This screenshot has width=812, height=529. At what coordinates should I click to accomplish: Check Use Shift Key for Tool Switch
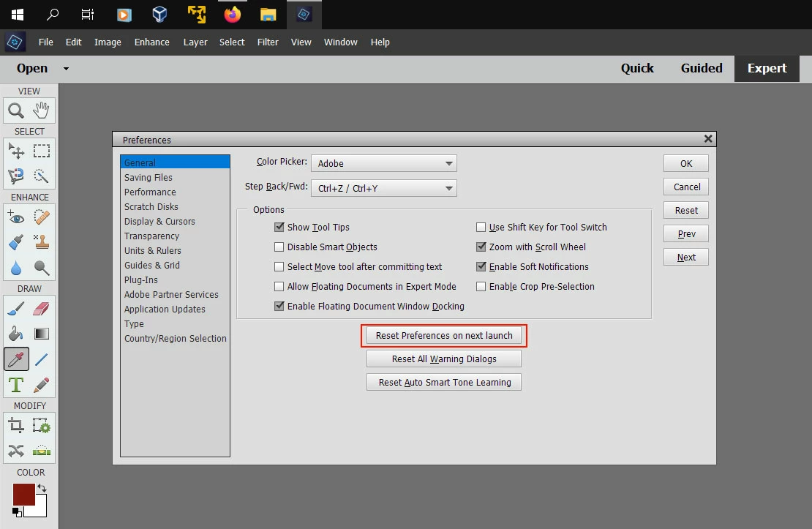[x=481, y=227]
